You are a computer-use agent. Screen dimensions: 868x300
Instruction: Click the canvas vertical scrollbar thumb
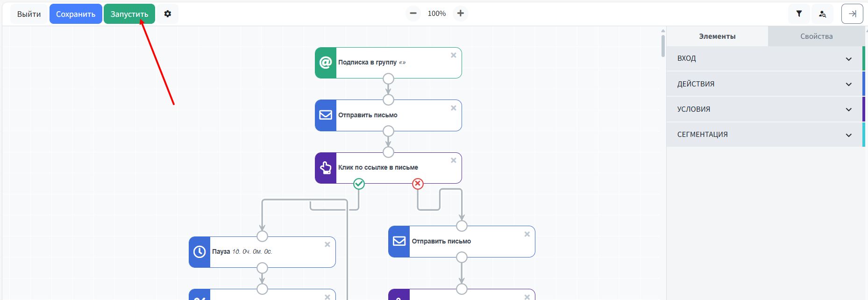click(663, 46)
